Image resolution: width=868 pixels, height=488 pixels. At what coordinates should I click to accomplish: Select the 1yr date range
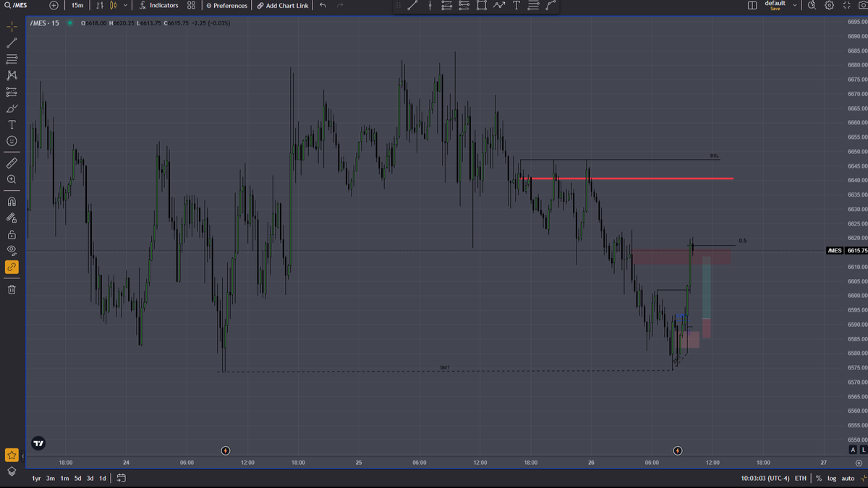(36, 478)
